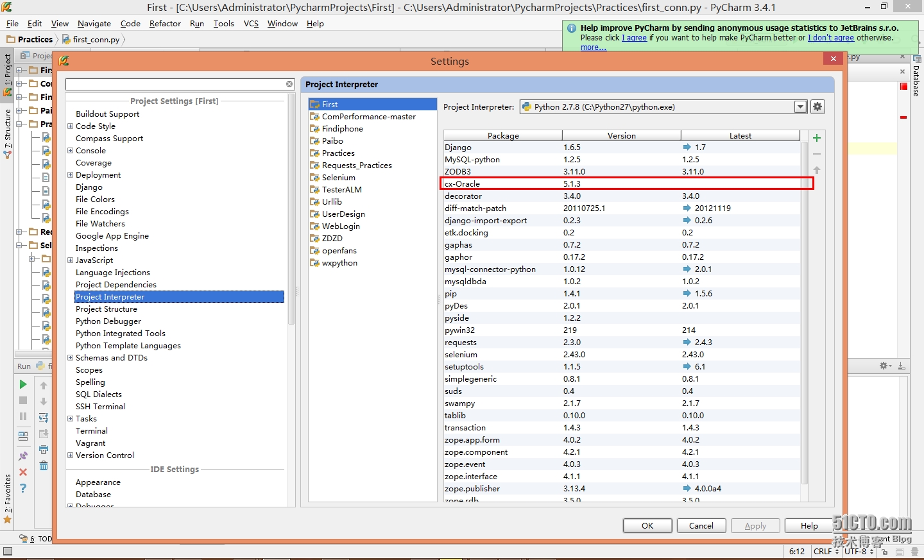The height and width of the screenshot is (560, 924).
Task: Open the File menu
Action: (12, 24)
